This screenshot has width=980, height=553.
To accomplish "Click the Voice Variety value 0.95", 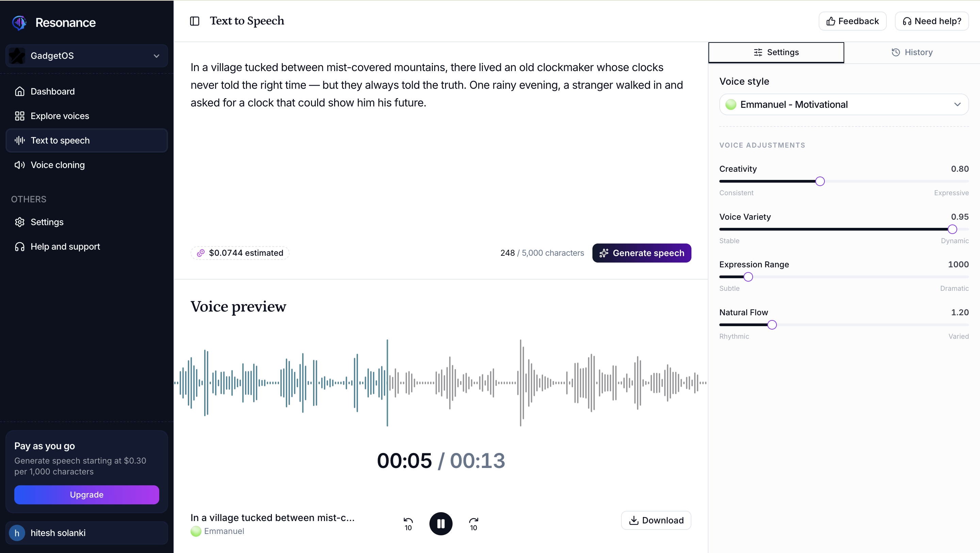I will click(x=960, y=217).
